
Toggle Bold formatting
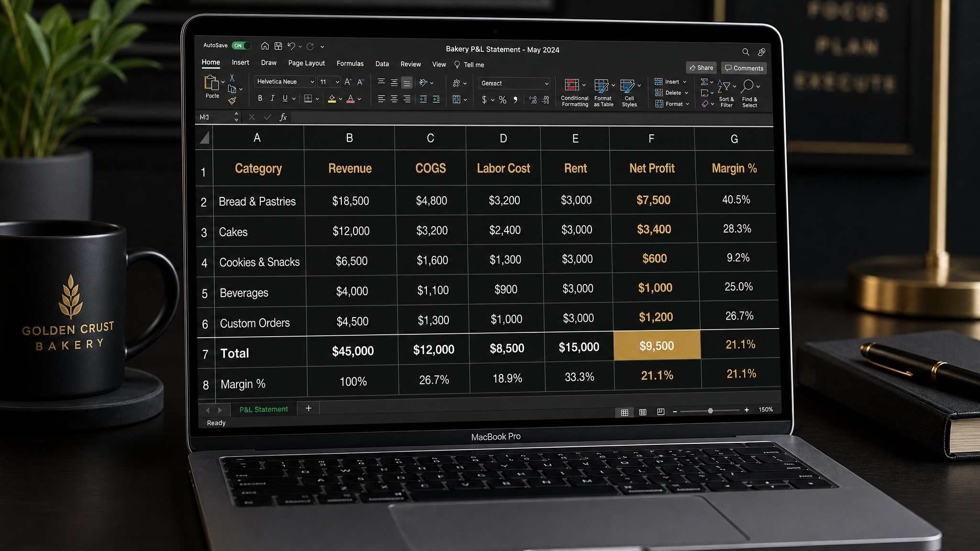coord(260,98)
